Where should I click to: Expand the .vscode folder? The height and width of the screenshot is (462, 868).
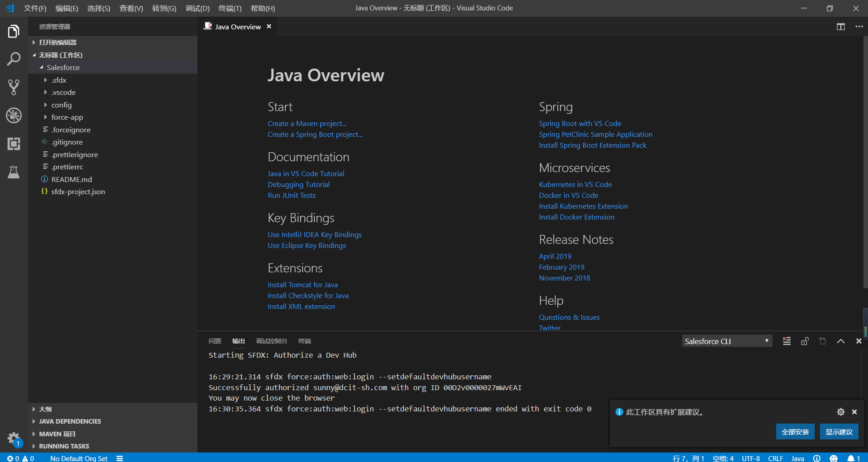click(x=113, y=92)
